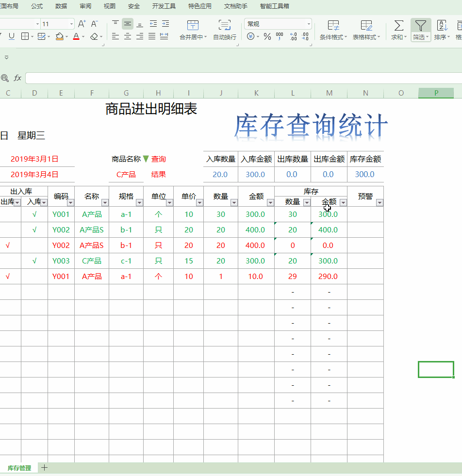
Task: Click the fx insert function icon
Action: point(17,78)
